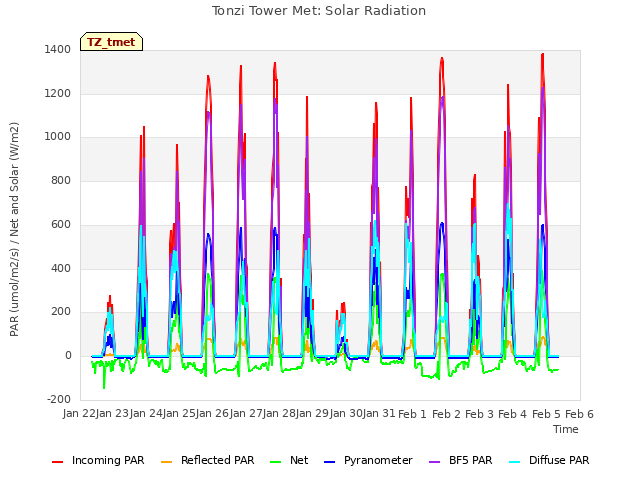Click the Feb 2 x-axis date label
640x480 pixels.
(x=446, y=414)
